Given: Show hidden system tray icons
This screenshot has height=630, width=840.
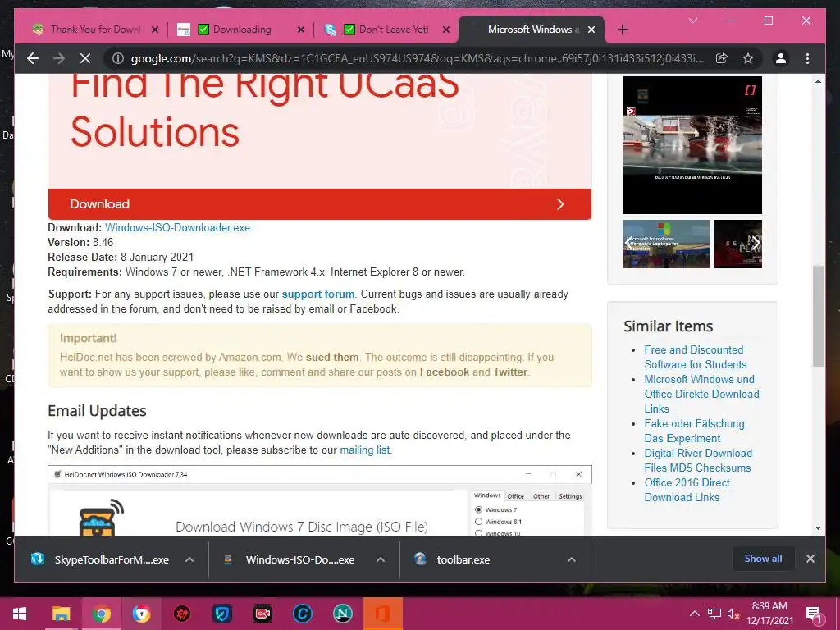Looking at the screenshot, I should tap(694, 614).
